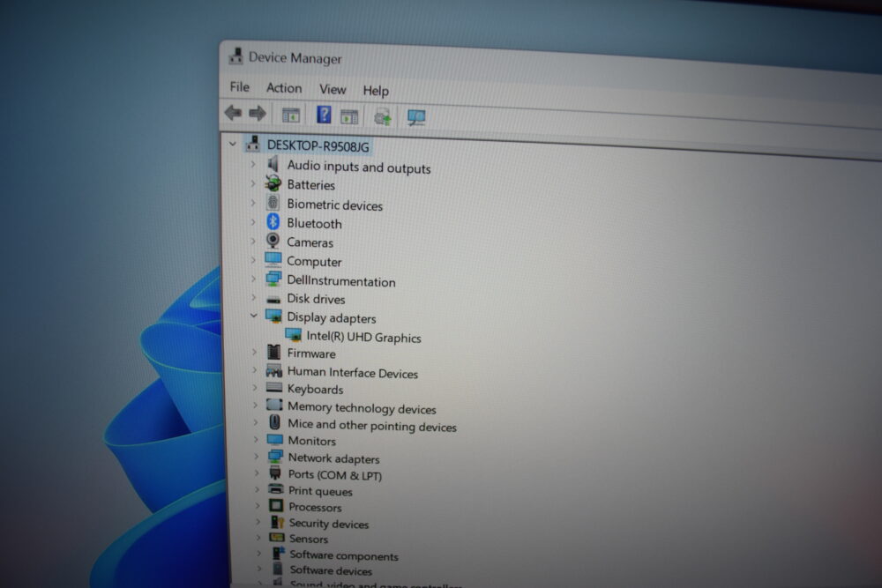Click the Security devices category icon
The height and width of the screenshot is (588, 882).
(x=277, y=522)
